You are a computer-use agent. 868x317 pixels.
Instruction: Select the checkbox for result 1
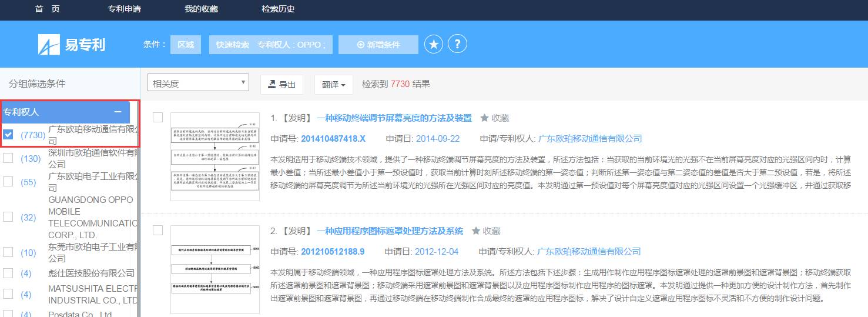pyautogui.click(x=157, y=118)
